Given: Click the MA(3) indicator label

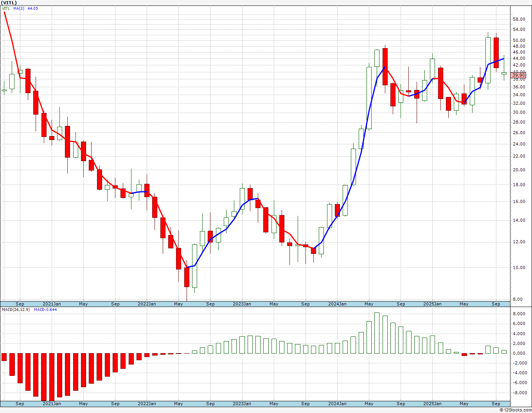Looking at the screenshot, I should tap(19, 9).
